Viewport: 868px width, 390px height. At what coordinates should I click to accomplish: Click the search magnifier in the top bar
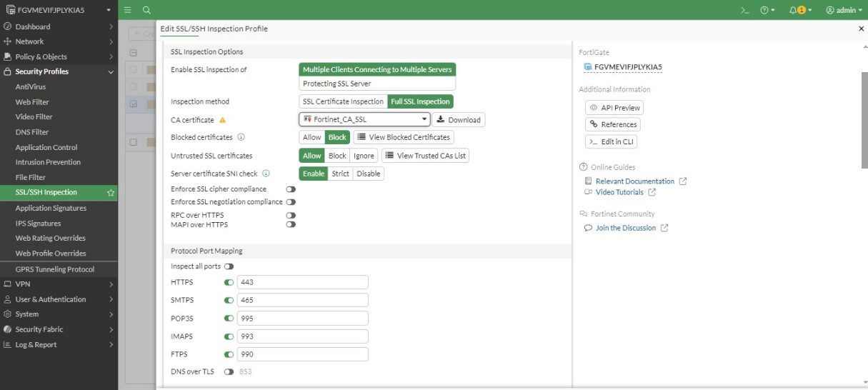coord(146,10)
